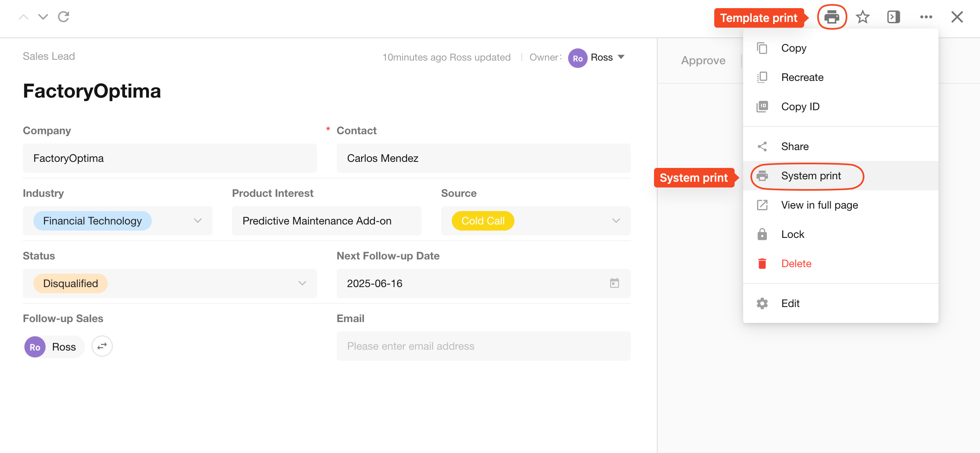Screen dimensions: 980x453
Task: Select System print from the menu
Action: 811,176
